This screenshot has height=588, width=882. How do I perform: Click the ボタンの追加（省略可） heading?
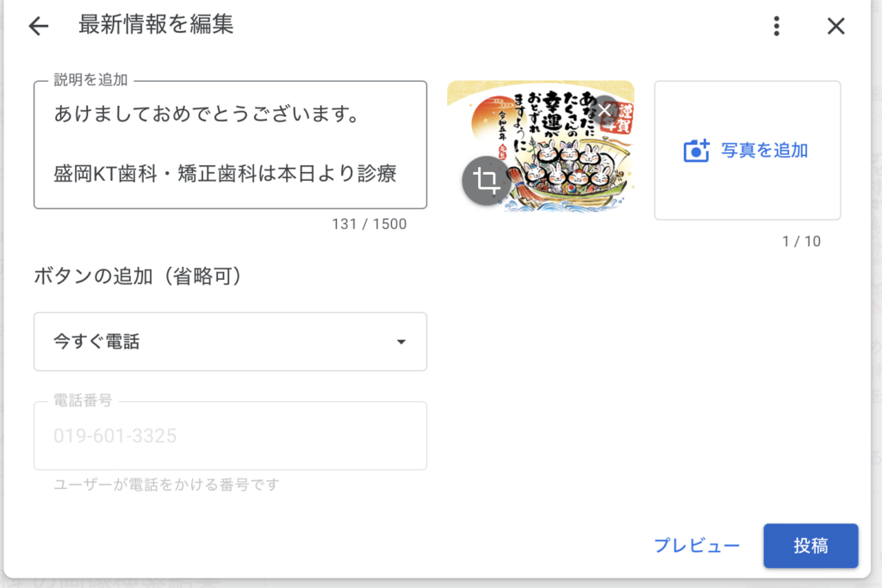[137, 275]
